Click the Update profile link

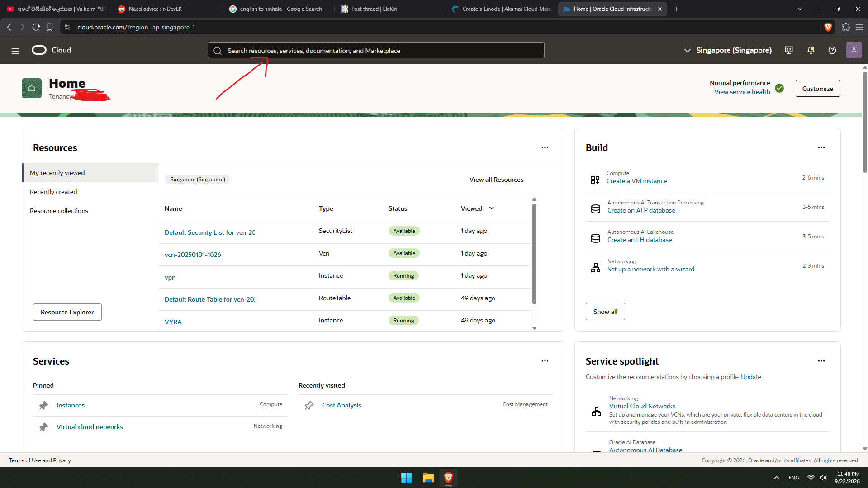pyautogui.click(x=751, y=377)
